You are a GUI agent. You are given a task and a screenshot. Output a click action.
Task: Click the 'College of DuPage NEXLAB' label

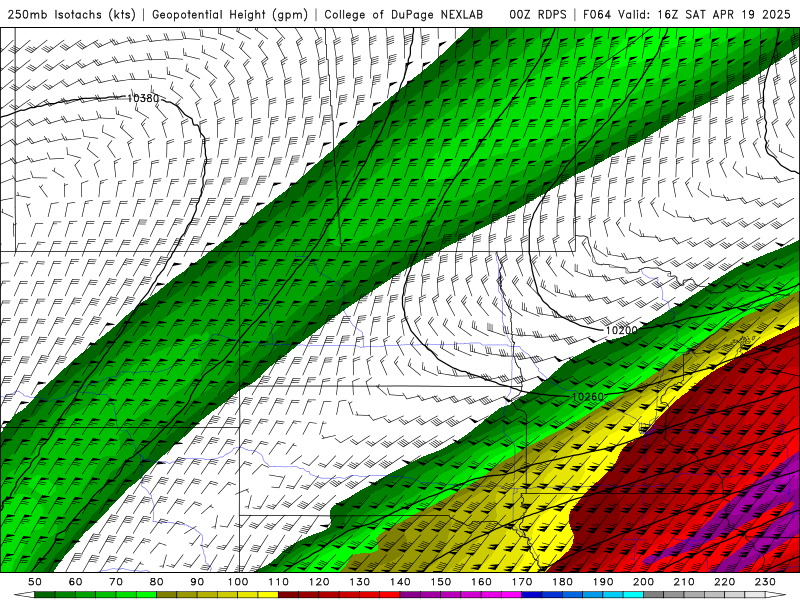click(403, 14)
